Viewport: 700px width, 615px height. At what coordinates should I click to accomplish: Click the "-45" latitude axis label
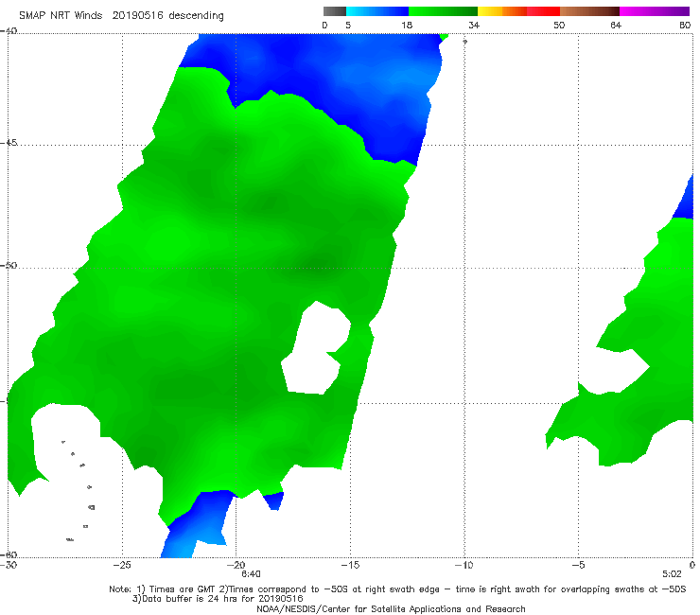pos(9,143)
